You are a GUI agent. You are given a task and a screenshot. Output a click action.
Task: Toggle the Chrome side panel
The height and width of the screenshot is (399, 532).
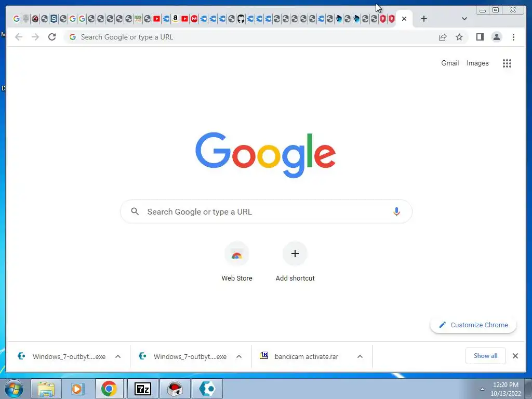tap(480, 37)
